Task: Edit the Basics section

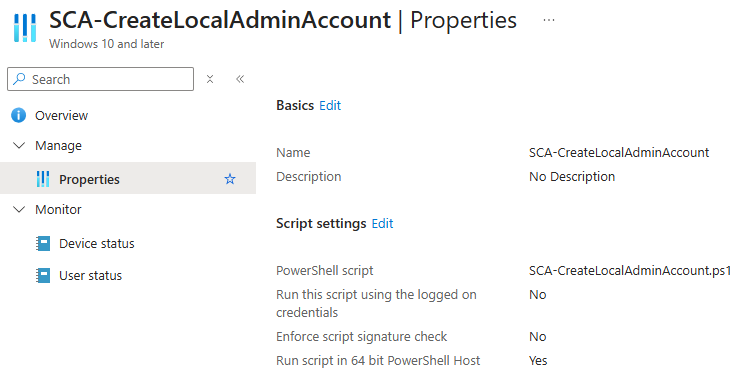Action: [330, 106]
